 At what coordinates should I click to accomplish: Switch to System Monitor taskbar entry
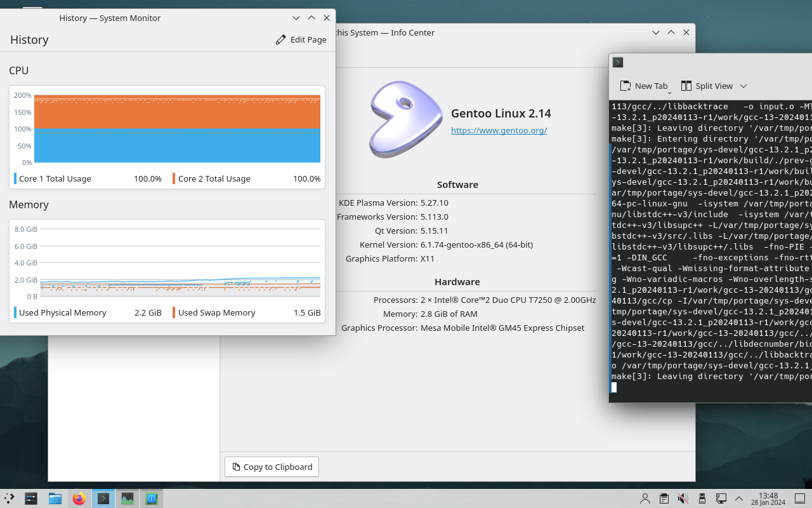(x=128, y=498)
